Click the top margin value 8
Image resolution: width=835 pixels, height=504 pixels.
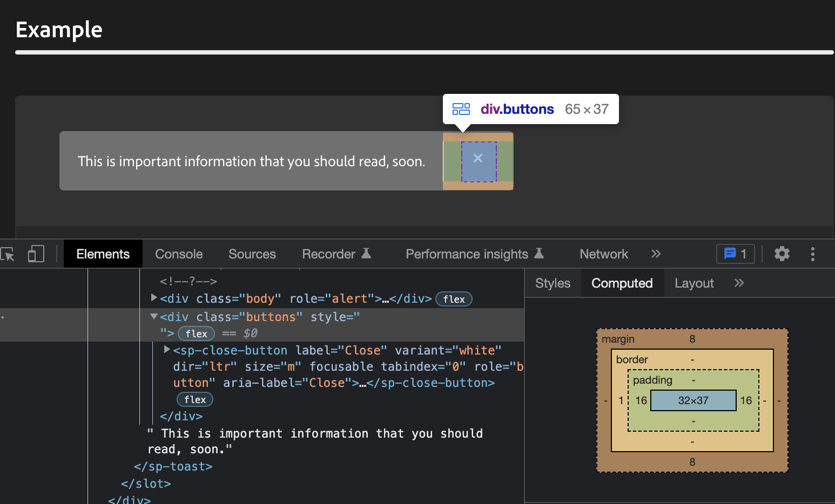(692, 339)
